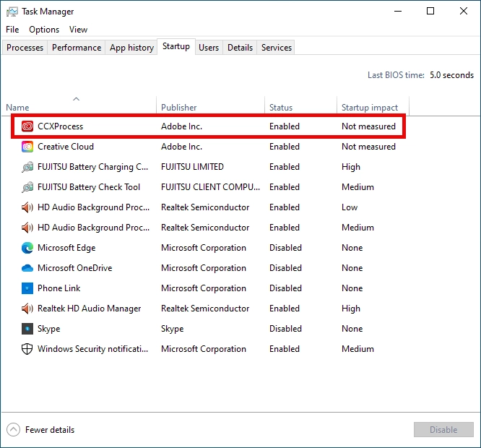
Task: Select the Skype entry name
Action: [x=49, y=329]
